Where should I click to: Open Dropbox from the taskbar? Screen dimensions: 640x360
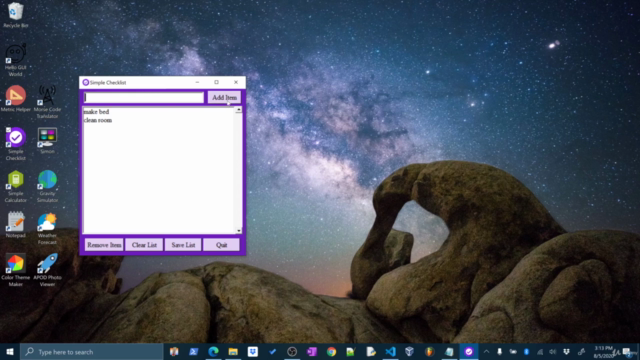click(253, 352)
